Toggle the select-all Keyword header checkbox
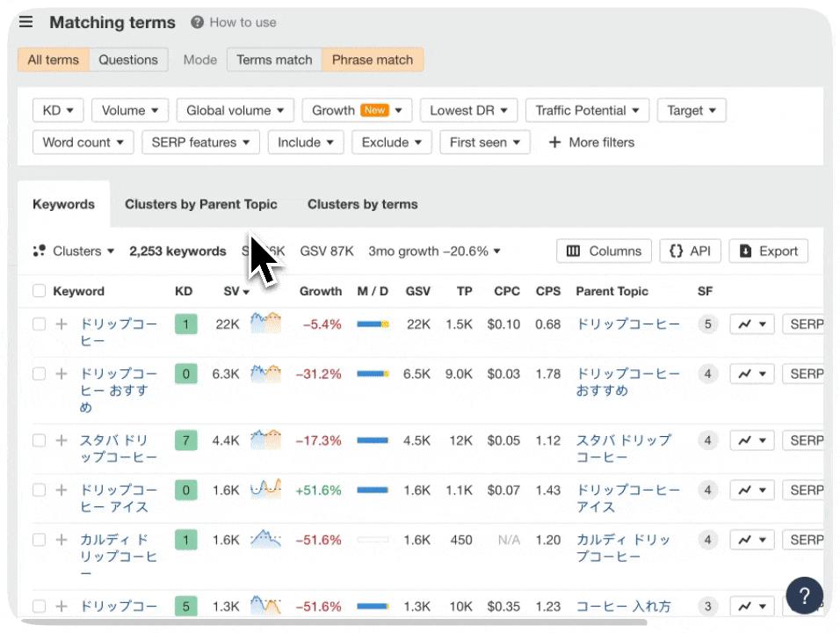This screenshot has height=633, width=840. (39, 291)
